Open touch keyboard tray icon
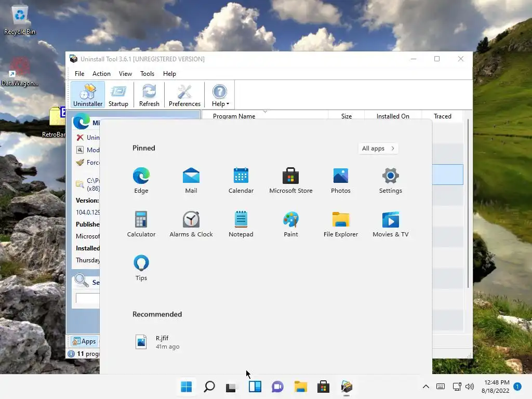 tap(441, 387)
